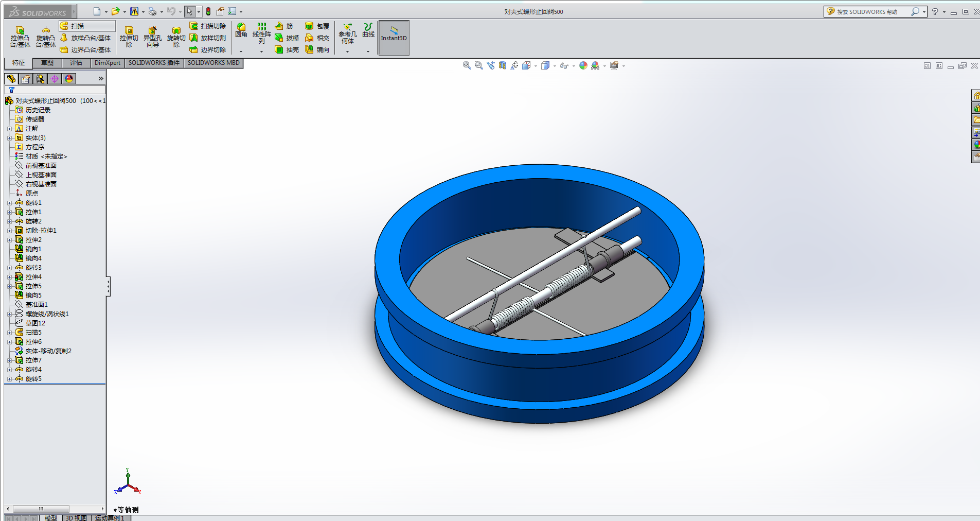
Task: Open the SOLIDWORKS MBD tab
Action: [x=213, y=63]
